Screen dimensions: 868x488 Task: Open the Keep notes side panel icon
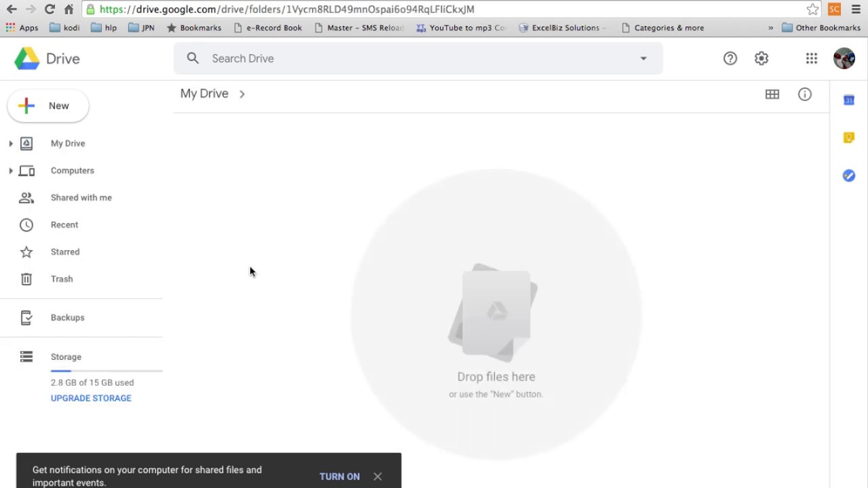(x=849, y=138)
